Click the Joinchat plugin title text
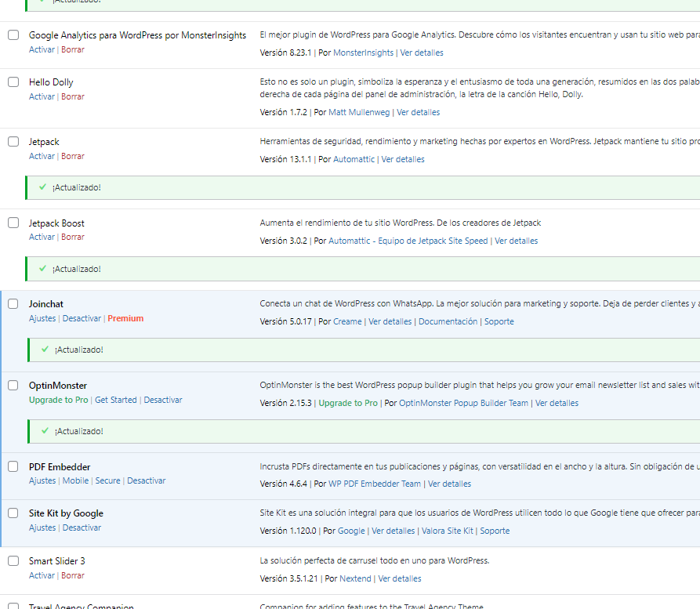The image size is (700, 609). [x=46, y=304]
